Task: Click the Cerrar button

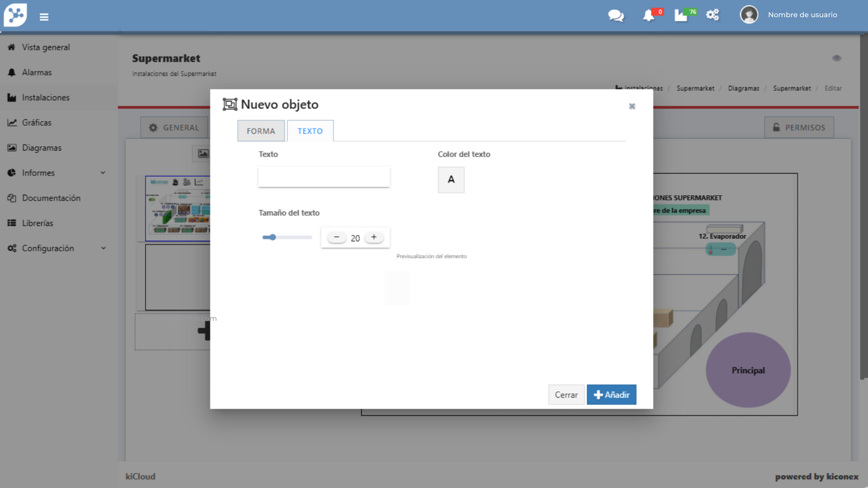Action: (566, 394)
